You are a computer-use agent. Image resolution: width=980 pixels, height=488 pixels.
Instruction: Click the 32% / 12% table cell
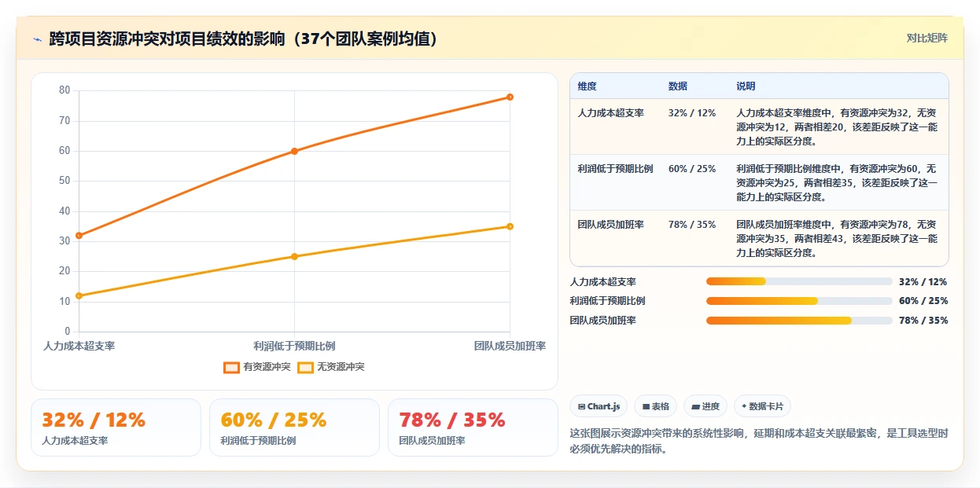point(692,112)
